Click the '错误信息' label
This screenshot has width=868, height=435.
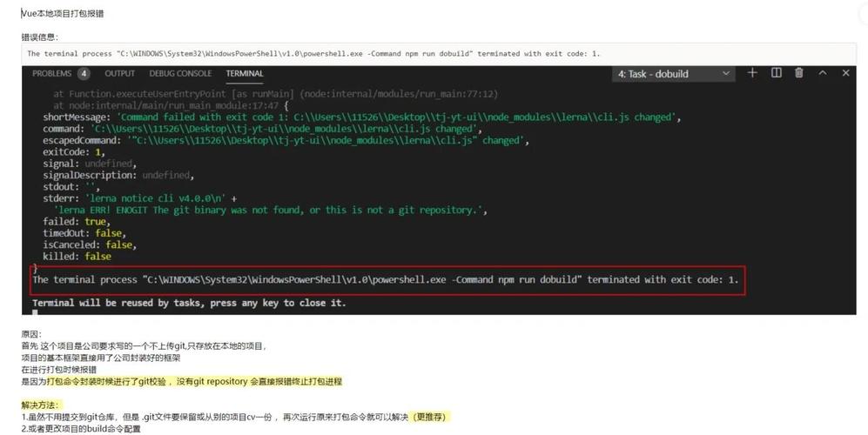coord(40,37)
